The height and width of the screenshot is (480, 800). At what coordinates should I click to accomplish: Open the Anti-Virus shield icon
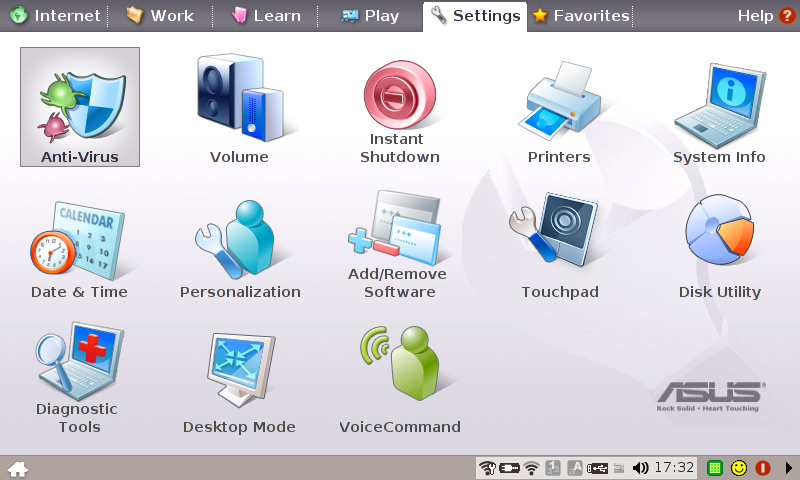(80, 107)
